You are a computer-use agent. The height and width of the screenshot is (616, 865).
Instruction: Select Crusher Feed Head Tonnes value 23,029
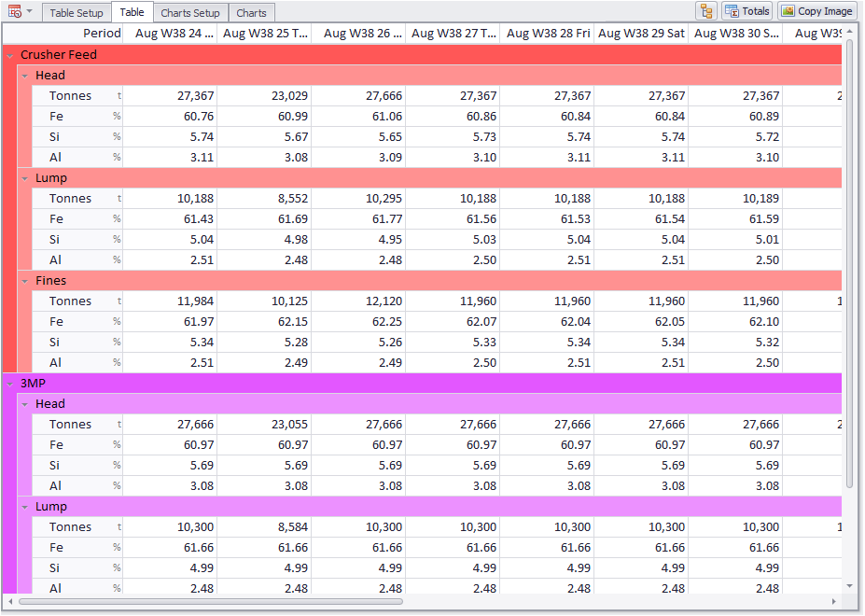click(264, 96)
